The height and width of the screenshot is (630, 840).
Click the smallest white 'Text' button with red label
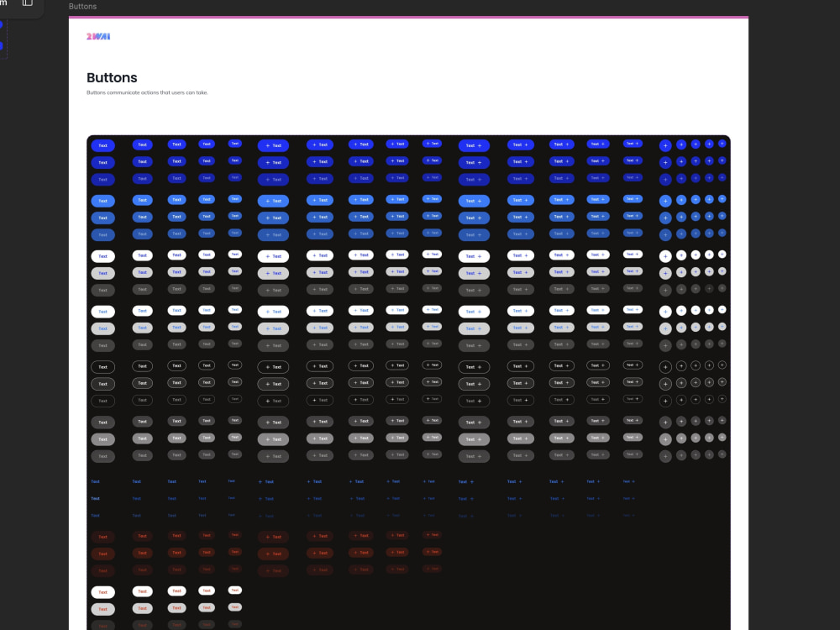234,590
